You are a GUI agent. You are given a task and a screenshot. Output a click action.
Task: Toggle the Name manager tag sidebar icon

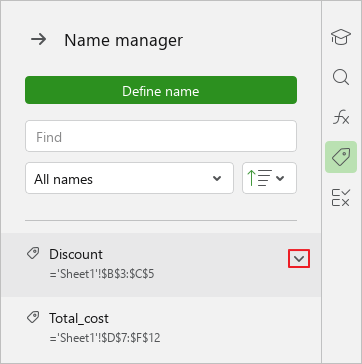coord(341,157)
